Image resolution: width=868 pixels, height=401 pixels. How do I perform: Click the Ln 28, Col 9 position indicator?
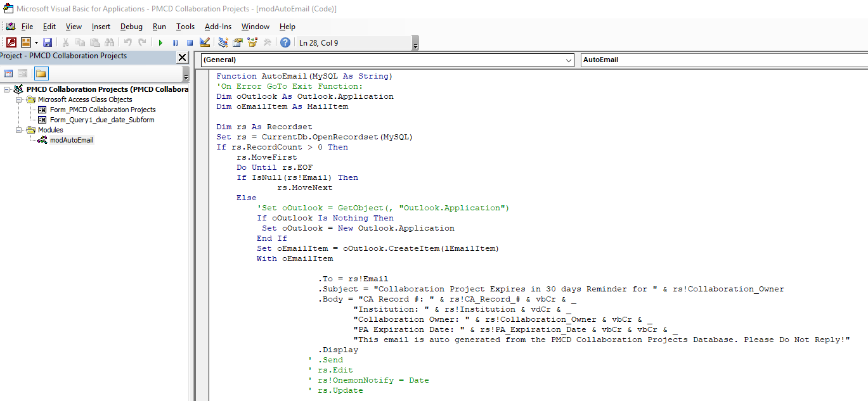click(x=319, y=43)
